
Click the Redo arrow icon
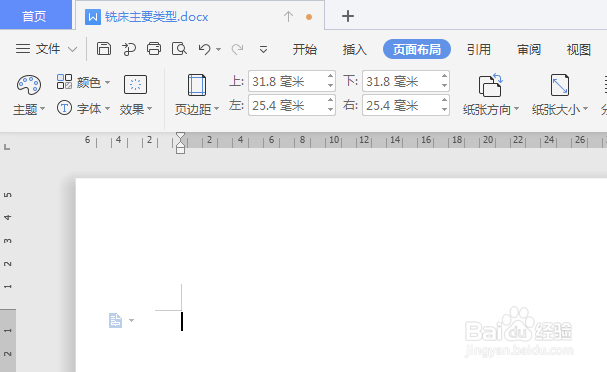[237, 49]
